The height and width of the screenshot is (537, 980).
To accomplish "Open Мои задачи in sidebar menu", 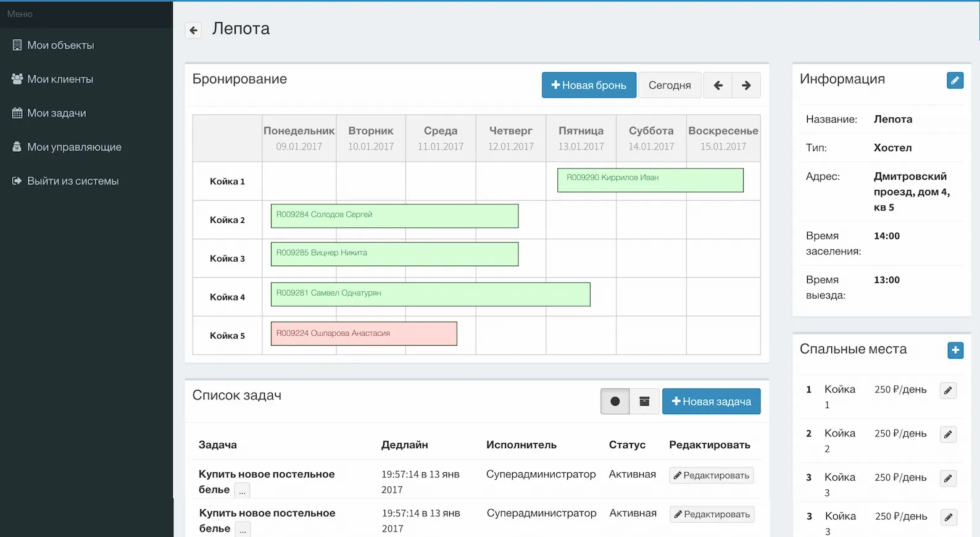I will point(56,113).
